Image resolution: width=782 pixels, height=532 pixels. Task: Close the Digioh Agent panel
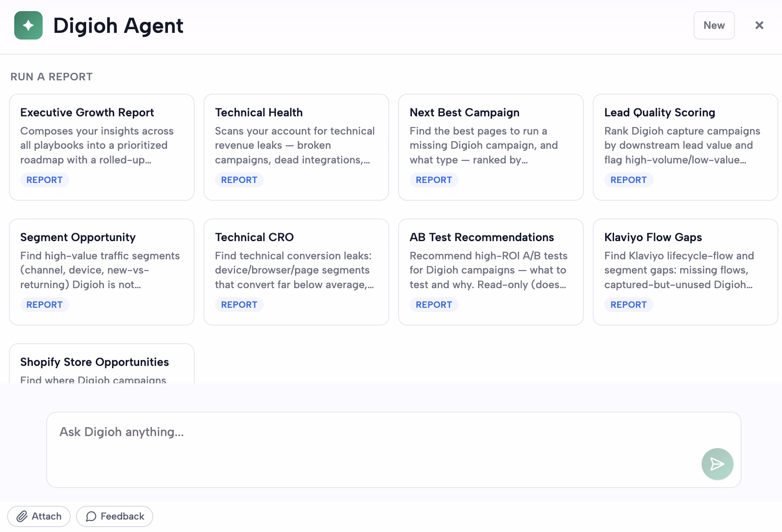click(759, 25)
